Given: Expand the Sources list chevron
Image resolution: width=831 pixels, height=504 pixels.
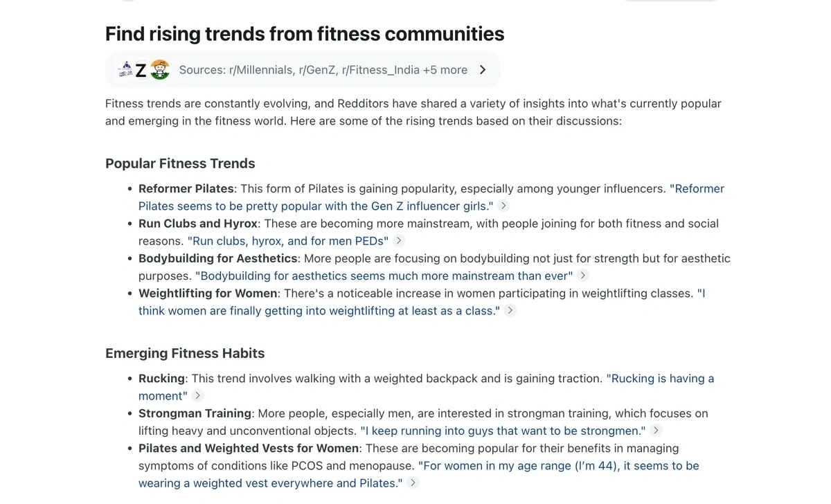Looking at the screenshot, I should point(483,70).
